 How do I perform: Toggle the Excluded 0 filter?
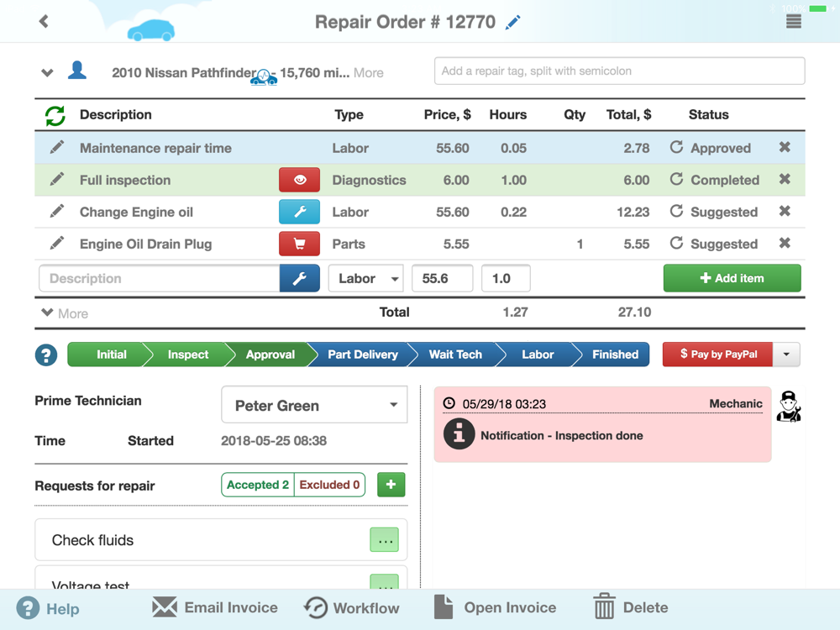(329, 485)
